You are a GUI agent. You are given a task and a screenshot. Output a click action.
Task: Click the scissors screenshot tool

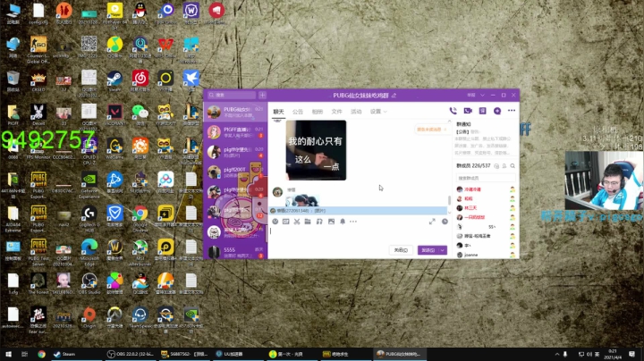point(297,222)
